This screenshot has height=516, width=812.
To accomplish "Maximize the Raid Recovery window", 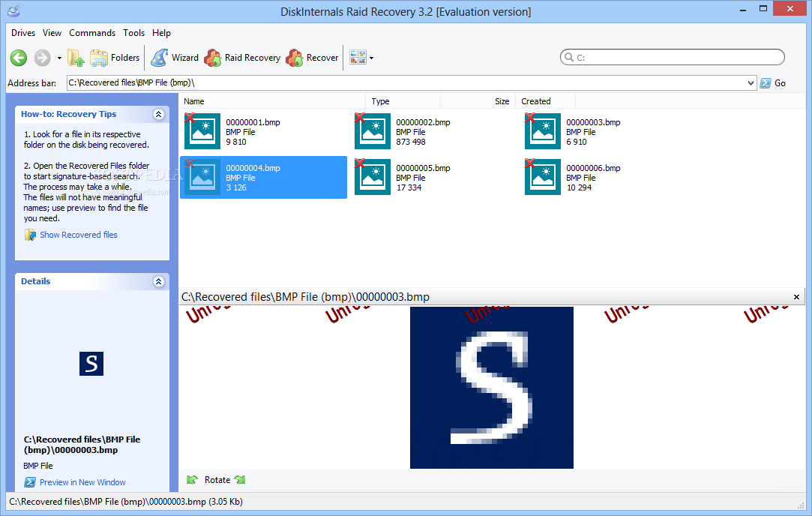I will 763,9.
